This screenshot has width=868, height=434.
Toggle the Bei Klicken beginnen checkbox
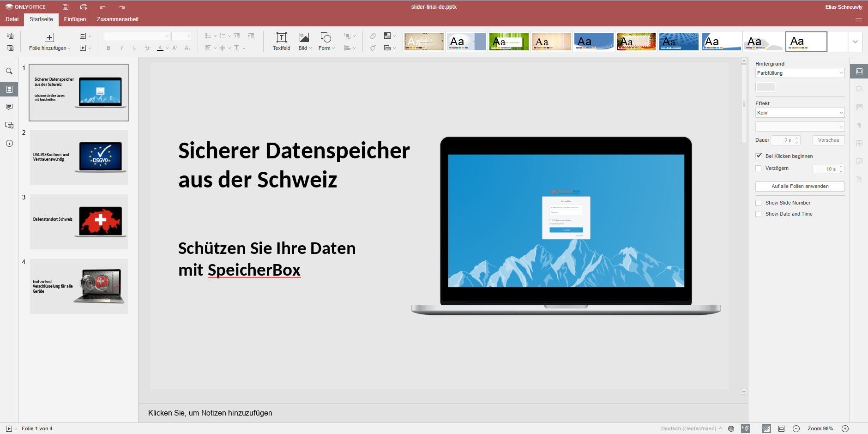pyautogui.click(x=759, y=156)
